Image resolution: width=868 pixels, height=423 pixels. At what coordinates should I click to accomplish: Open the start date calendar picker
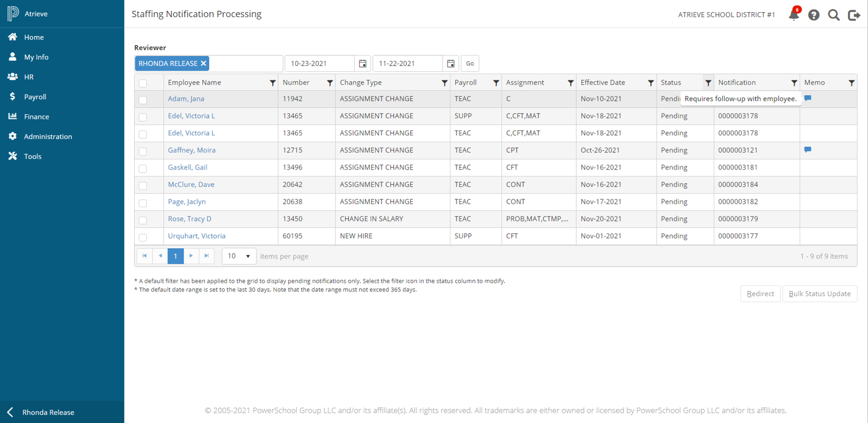(x=363, y=63)
